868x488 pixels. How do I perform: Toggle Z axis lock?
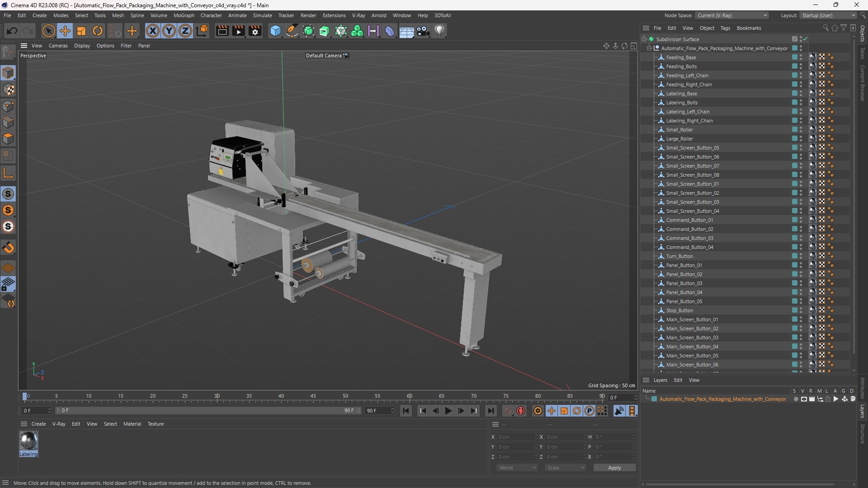[x=185, y=31]
